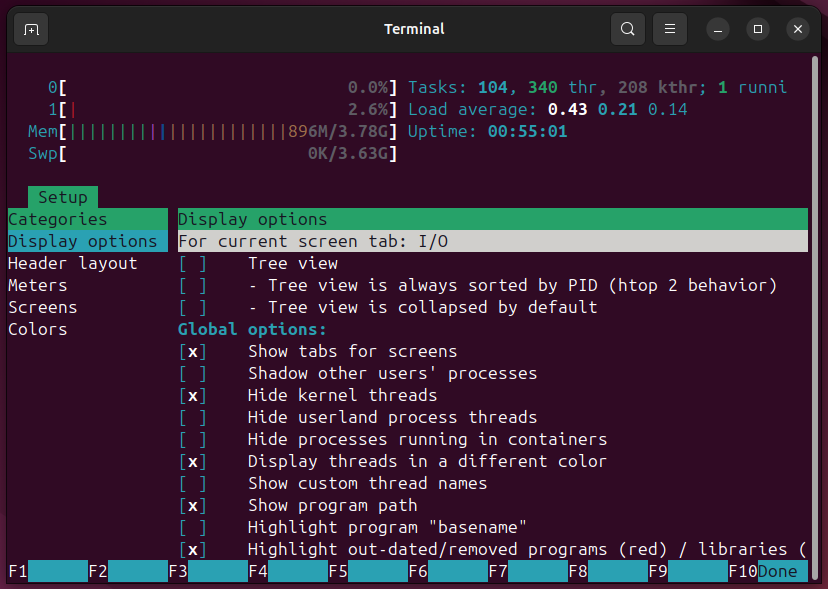Click the "Global options:" heading

coord(252,329)
